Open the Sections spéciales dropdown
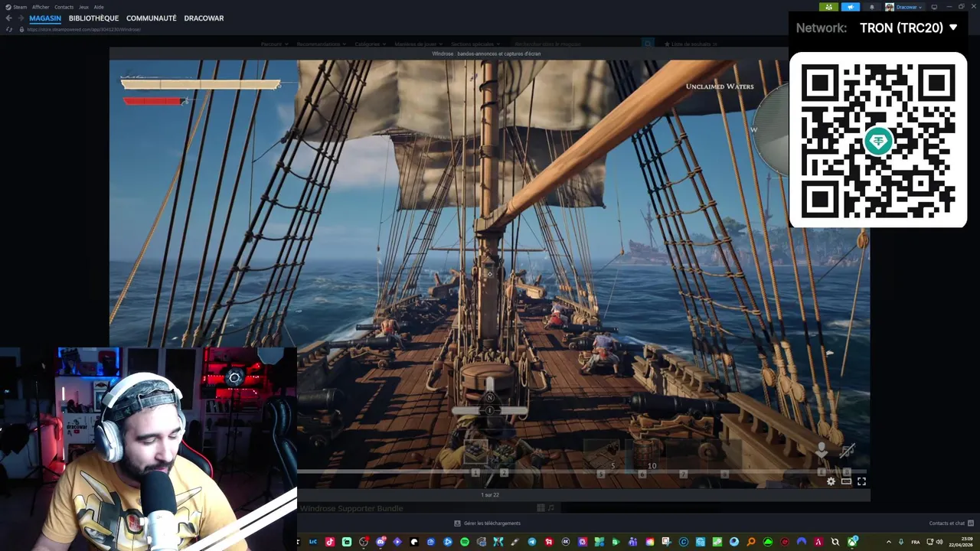980x551 pixels. [475, 44]
